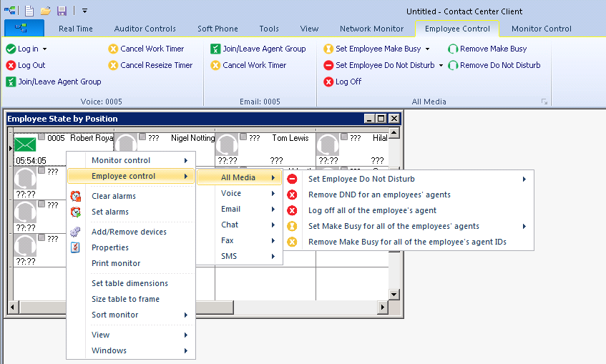Toggle checkbox beside 0005 Robert Roya
This screenshot has width=606, height=364.
click(x=41, y=137)
